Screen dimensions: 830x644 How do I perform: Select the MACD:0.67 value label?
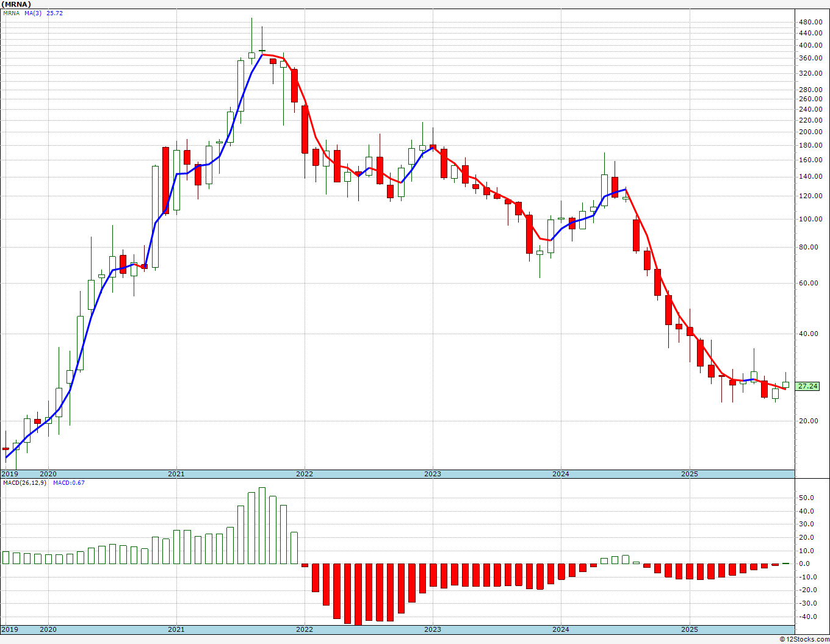pyautogui.click(x=69, y=483)
